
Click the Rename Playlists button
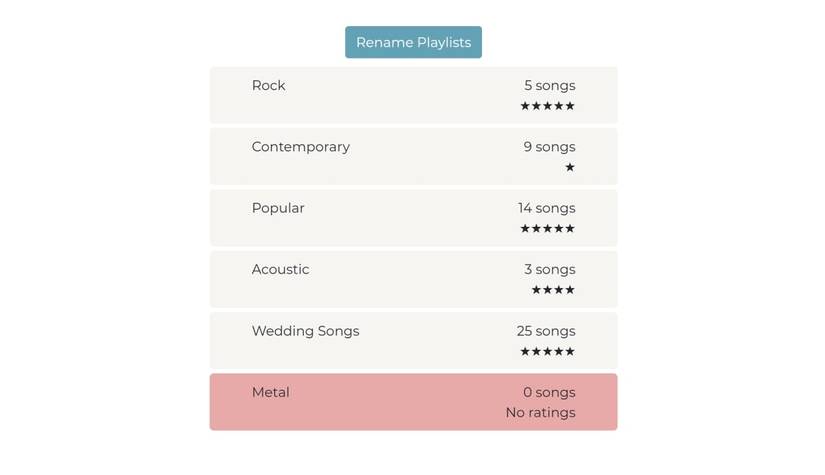[413, 42]
